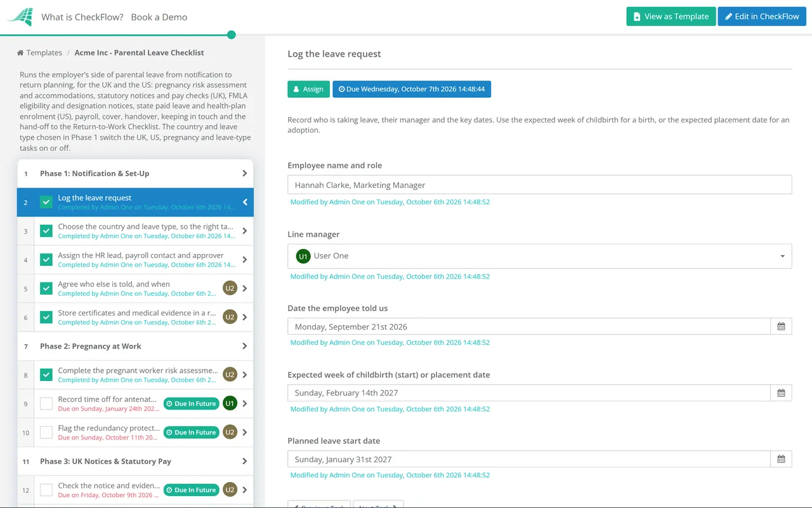
Task: Check the Flag the redundancy protection task
Action: [x=46, y=432]
